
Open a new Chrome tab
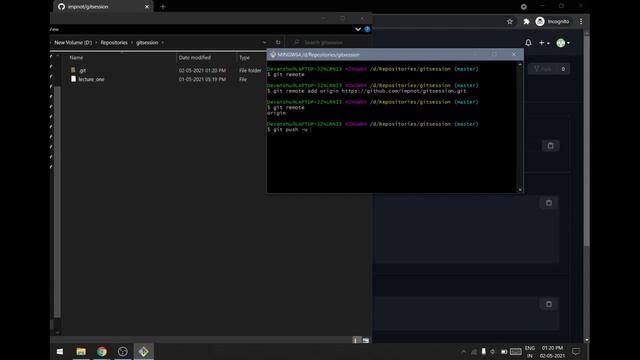(162, 7)
